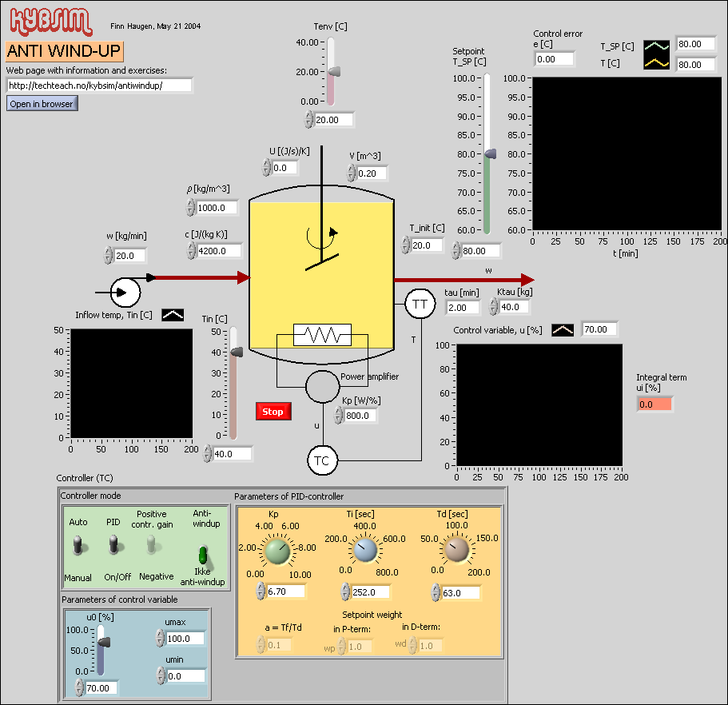Viewport: 728px width, 705px height.
Task: Click the stepper for w [kg/min] value
Action: coord(109,256)
